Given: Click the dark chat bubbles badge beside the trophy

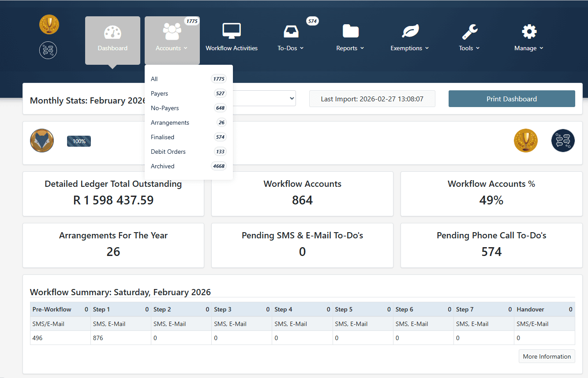Looking at the screenshot, I should point(563,141).
